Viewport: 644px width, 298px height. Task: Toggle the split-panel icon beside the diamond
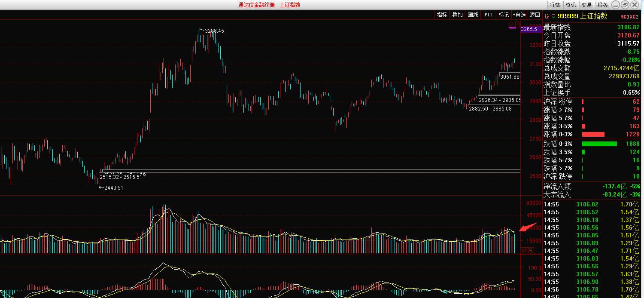point(517,24)
